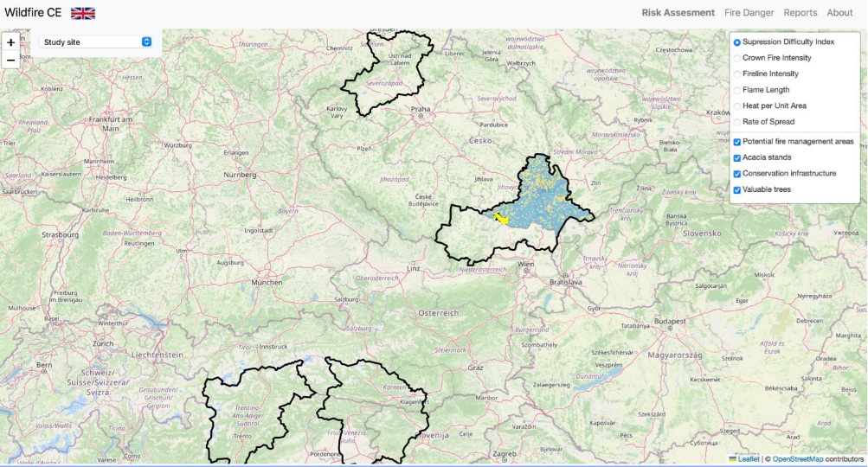The height and width of the screenshot is (467, 868).
Task: Choose Rate of Spread radio option
Action: click(737, 122)
